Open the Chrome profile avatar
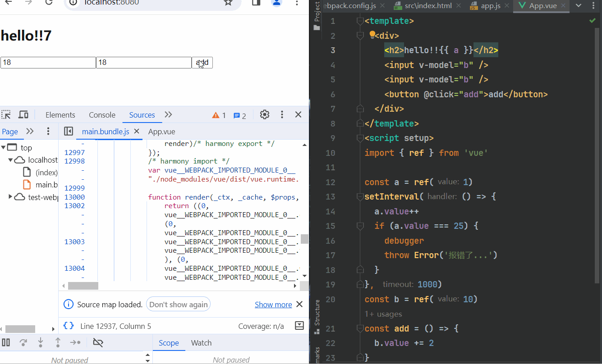Image resolution: width=602 pixels, height=364 pixels. click(276, 3)
